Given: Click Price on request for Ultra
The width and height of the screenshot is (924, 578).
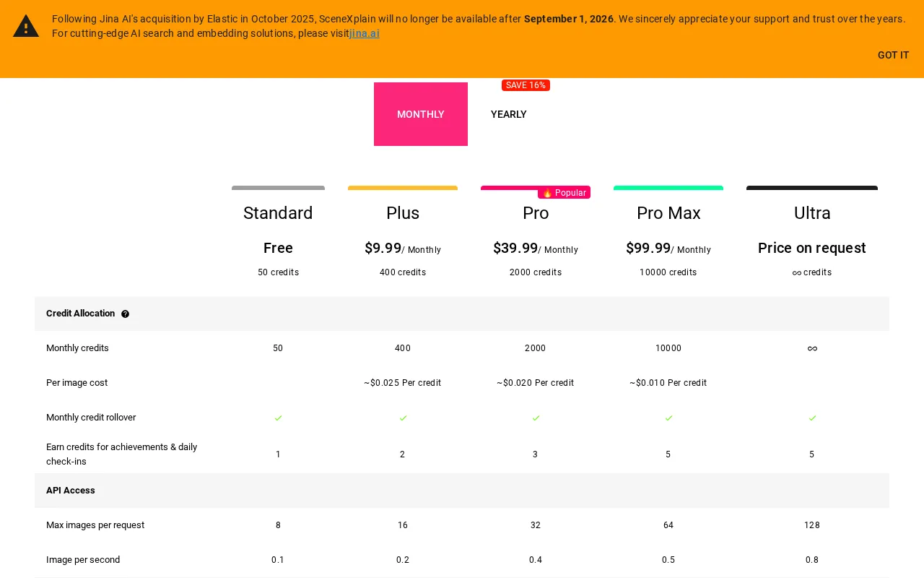Looking at the screenshot, I should 812,248.
